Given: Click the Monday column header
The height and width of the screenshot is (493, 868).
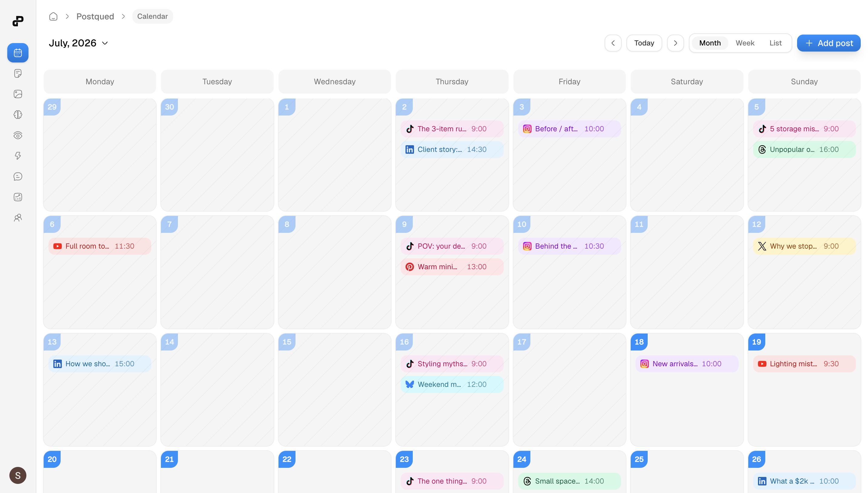Looking at the screenshot, I should 99,82.
